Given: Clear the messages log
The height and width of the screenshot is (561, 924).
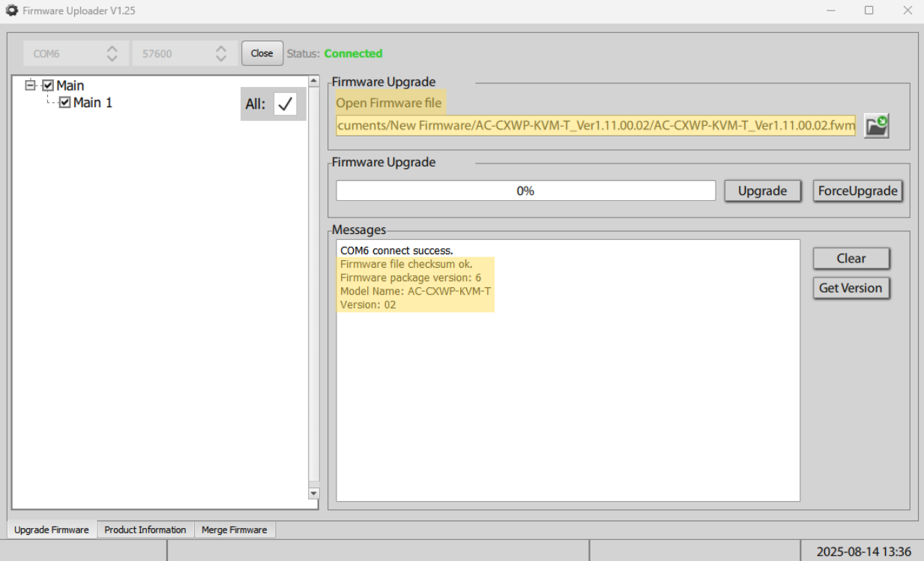Looking at the screenshot, I should pyautogui.click(x=851, y=258).
